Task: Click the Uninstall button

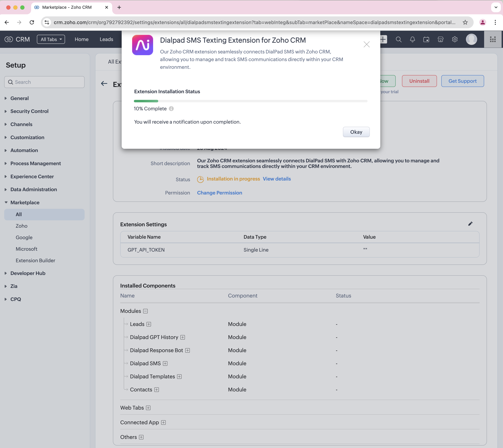Action: click(419, 81)
